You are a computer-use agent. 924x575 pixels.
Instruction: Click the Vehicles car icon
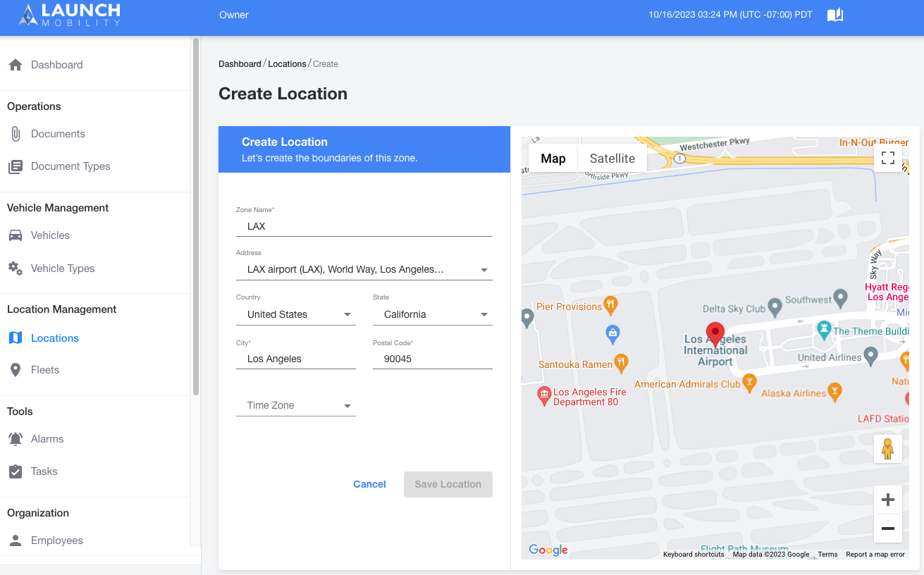pos(16,235)
